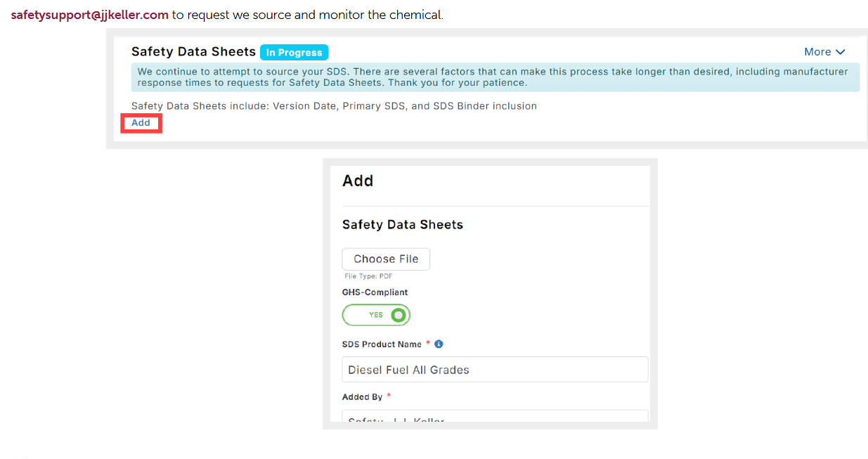Click the Added By label

pos(362,397)
